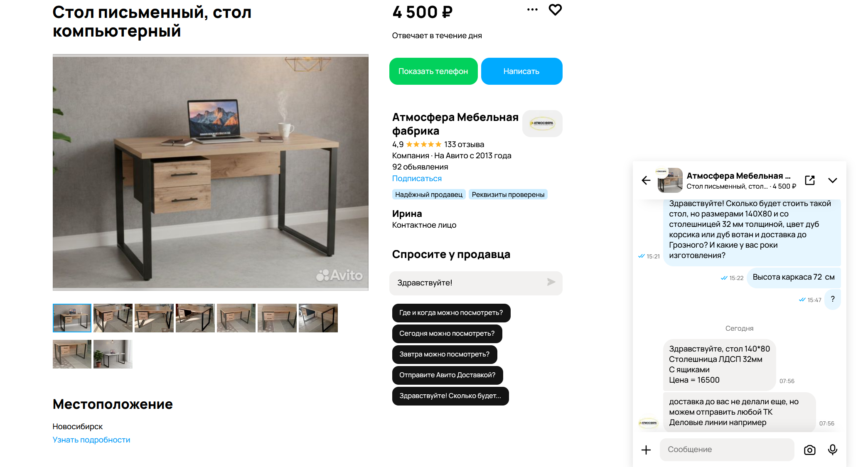Open the seller logo avatar Атмосфера
Image resolution: width=868 pixels, height=467 pixels.
tap(542, 123)
